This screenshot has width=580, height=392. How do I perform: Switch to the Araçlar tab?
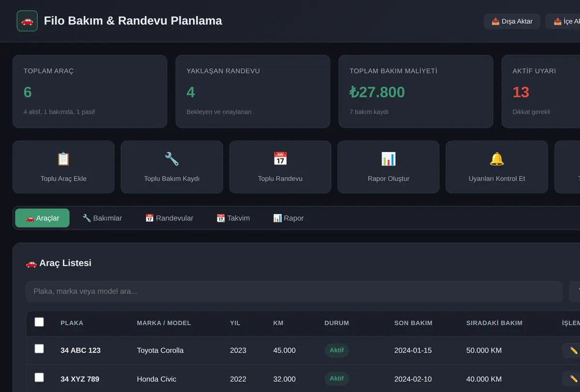pos(43,218)
